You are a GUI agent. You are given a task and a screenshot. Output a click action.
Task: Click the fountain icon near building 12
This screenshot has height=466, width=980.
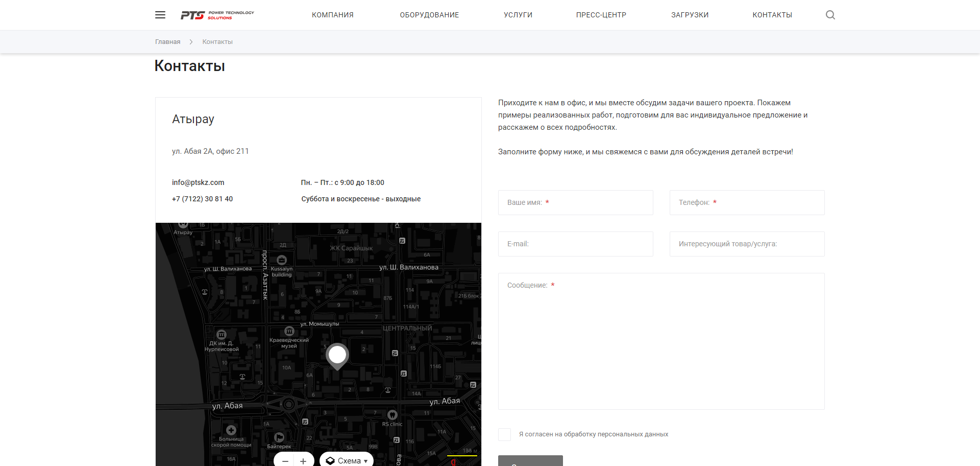242,377
